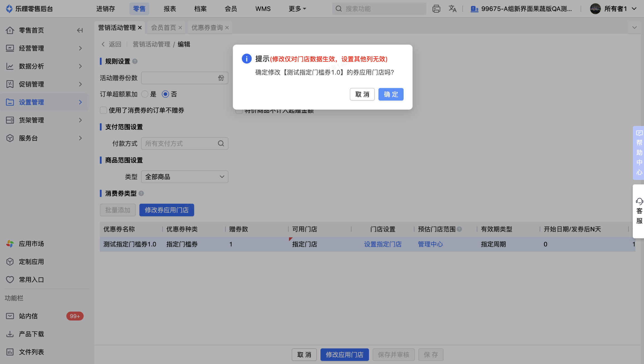Open the 类型 全部商品 dropdown
The width and height of the screenshot is (644, 364).
tap(185, 177)
